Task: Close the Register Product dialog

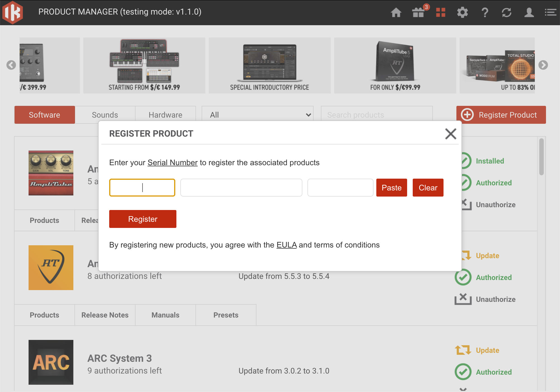Action: click(451, 134)
